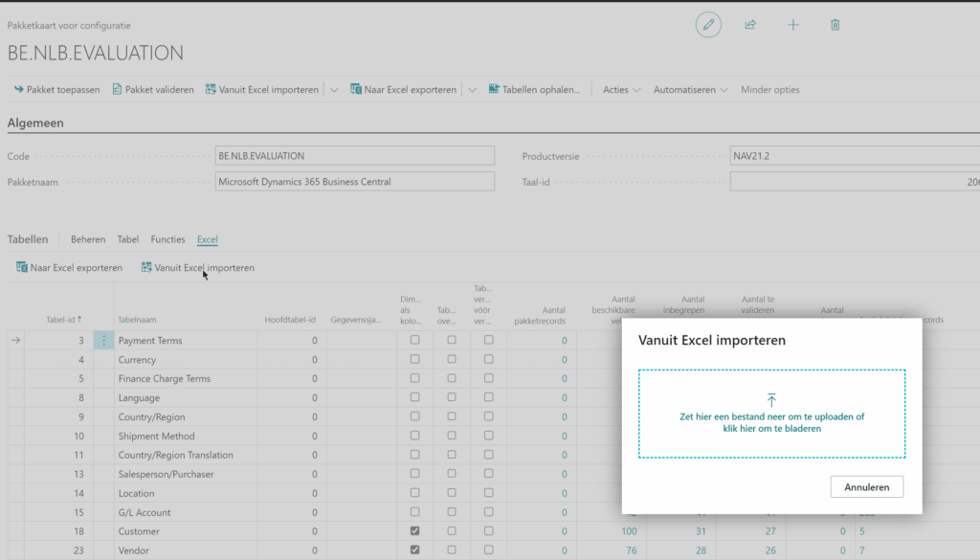Click the pencil edit icon at top
This screenshot has width=980, height=560.
(708, 25)
